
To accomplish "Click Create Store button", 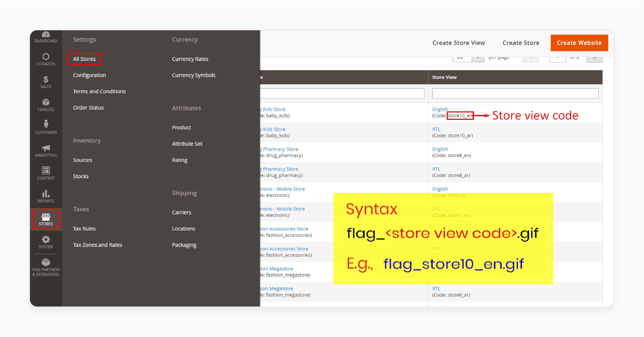I will (521, 43).
